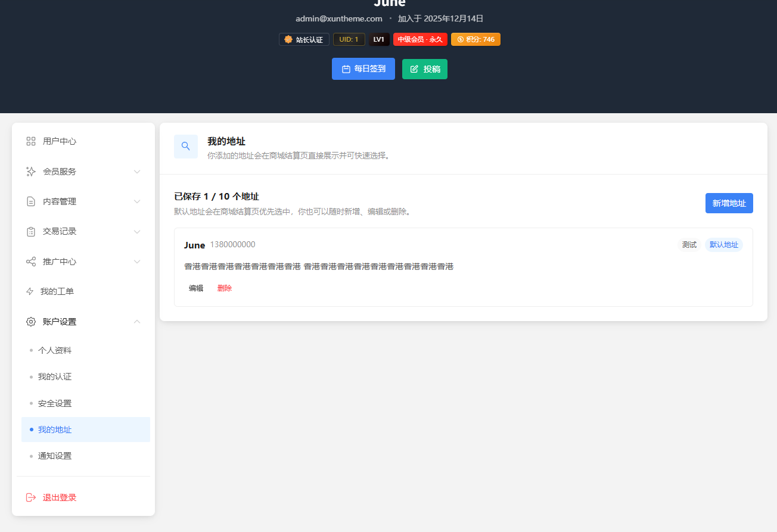The height and width of the screenshot is (532, 777).
Task: Open the 安全设置 submenu item
Action: coord(55,403)
